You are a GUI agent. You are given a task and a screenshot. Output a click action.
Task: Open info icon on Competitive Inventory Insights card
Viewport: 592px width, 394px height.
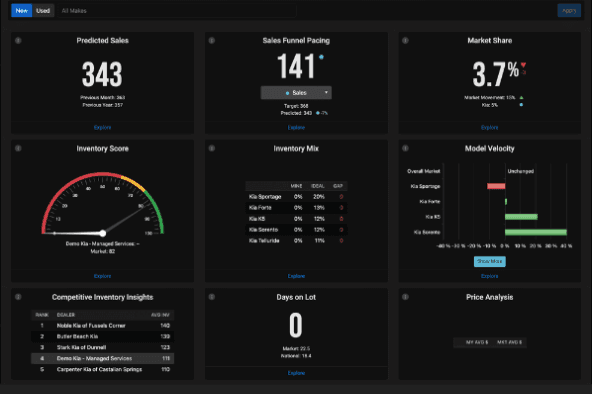pyautogui.click(x=18, y=297)
